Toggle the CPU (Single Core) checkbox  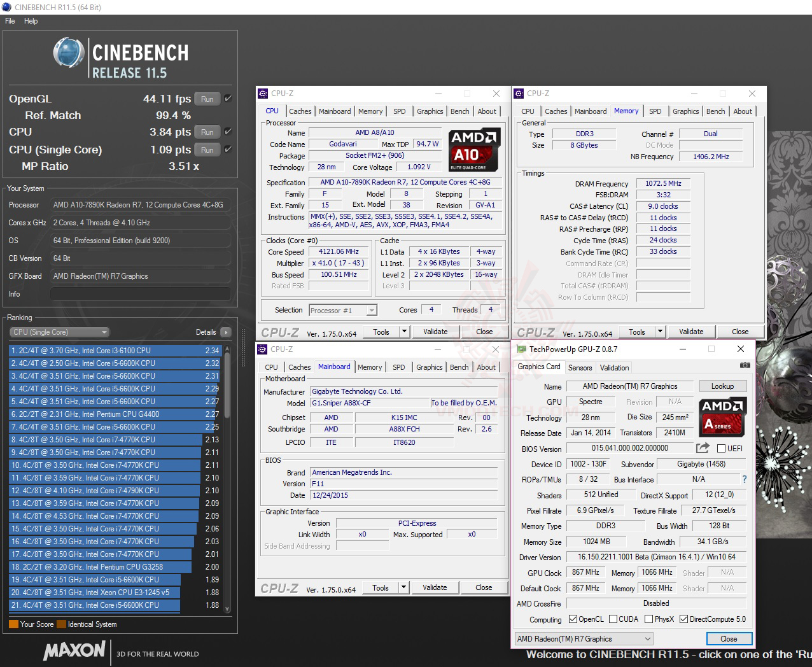(228, 150)
